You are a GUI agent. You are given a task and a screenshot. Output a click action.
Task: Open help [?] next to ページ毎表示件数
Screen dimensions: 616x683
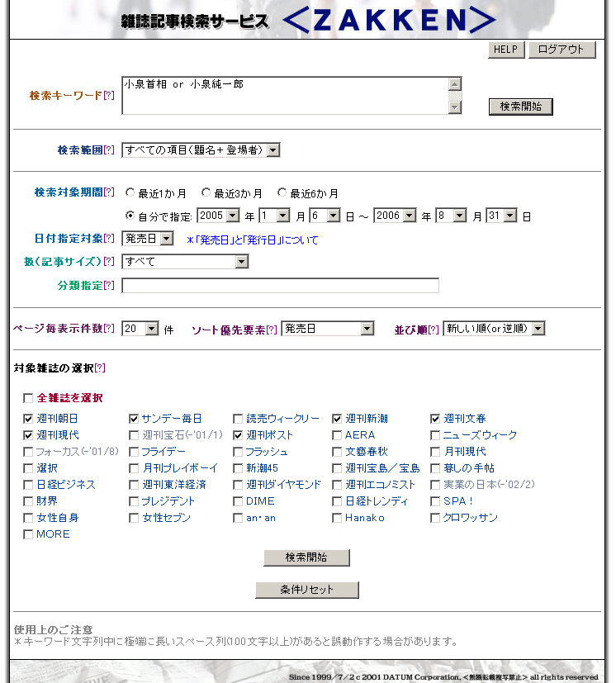point(109,329)
